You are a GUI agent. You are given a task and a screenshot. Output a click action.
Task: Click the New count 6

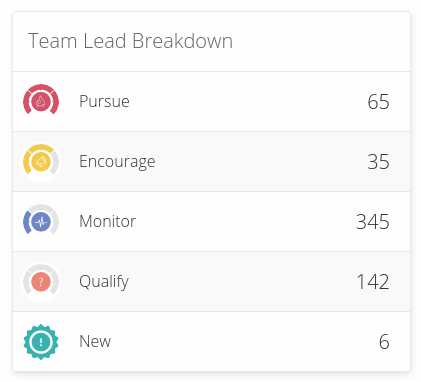384,342
